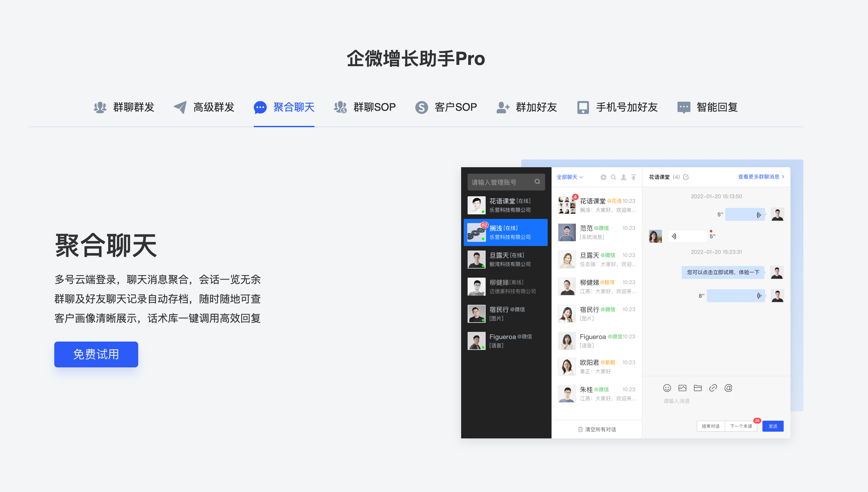The height and width of the screenshot is (492, 868).
Task: Open the 群聊SOP tab
Action: coord(364,108)
